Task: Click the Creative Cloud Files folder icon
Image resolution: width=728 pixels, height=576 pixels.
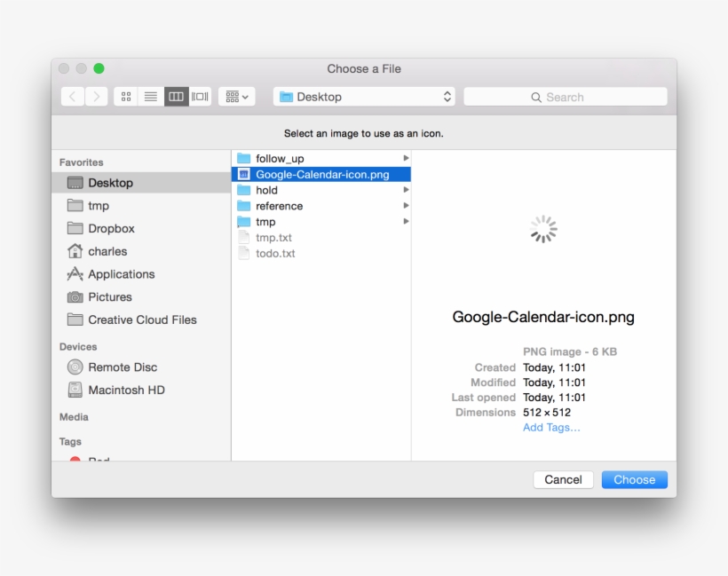Action: [x=75, y=320]
